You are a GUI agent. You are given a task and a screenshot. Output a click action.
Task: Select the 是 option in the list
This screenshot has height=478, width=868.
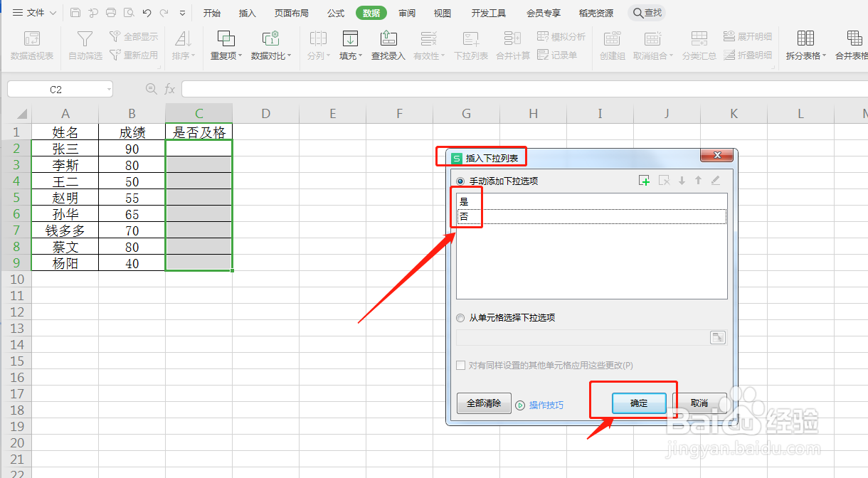(x=592, y=202)
